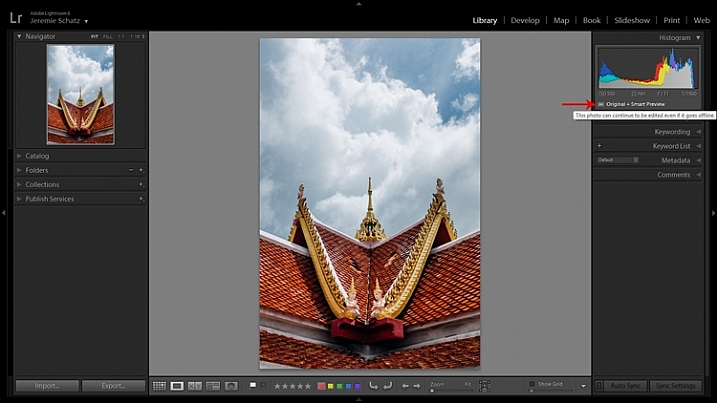Open the toolbar content dropdown arrow
Viewport: 717px width, 403px height.
pos(583,386)
